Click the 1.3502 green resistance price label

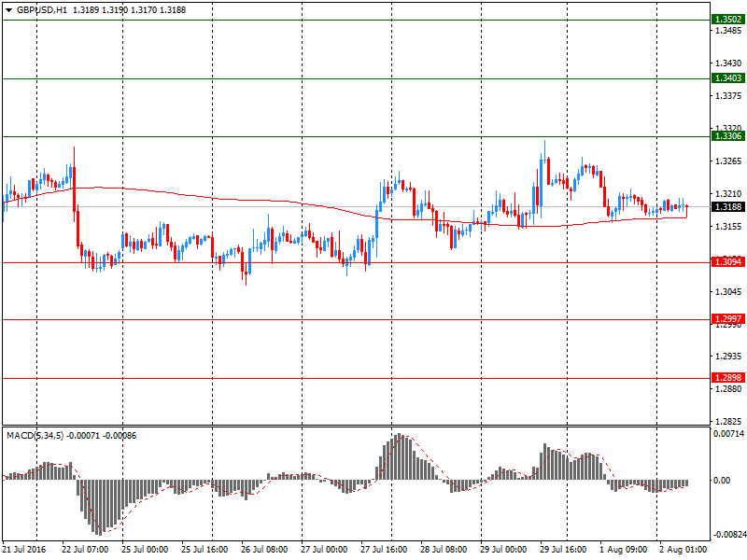click(728, 20)
